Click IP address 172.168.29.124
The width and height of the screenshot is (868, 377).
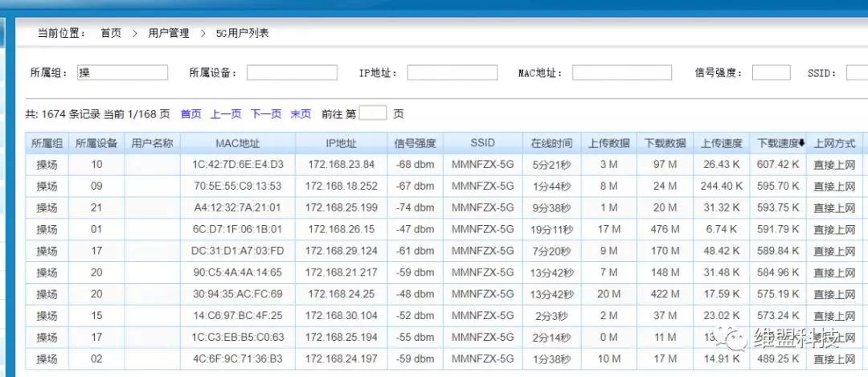341,251
